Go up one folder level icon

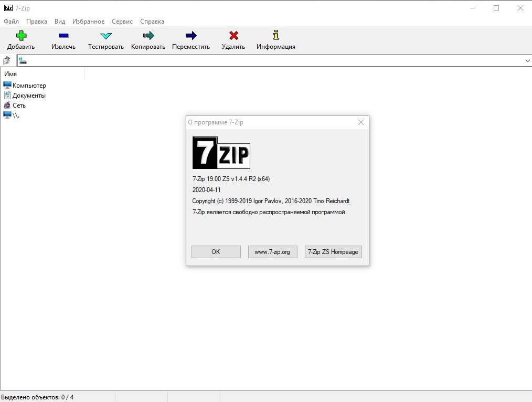(7, 60)
